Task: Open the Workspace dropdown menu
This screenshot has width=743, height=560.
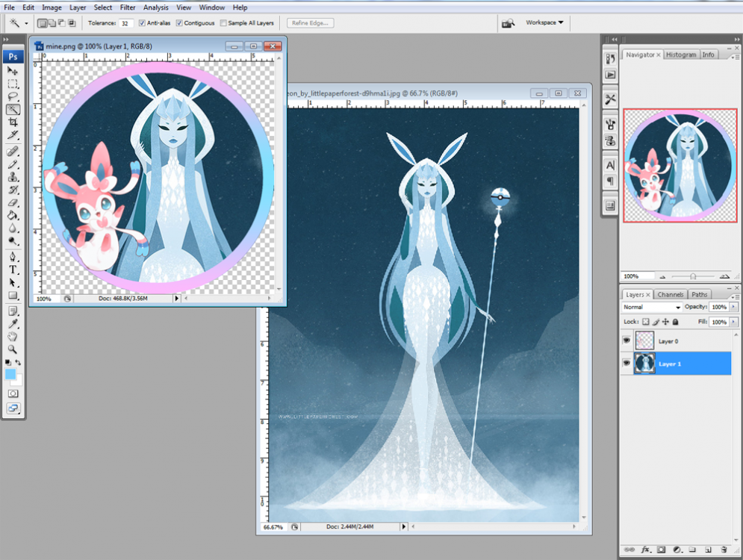Action: 544,22
